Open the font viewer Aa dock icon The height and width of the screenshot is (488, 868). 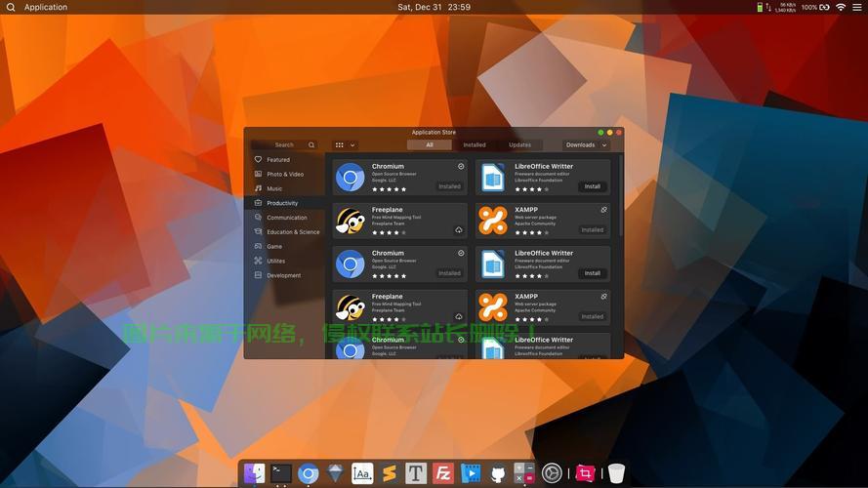[362, 473]
